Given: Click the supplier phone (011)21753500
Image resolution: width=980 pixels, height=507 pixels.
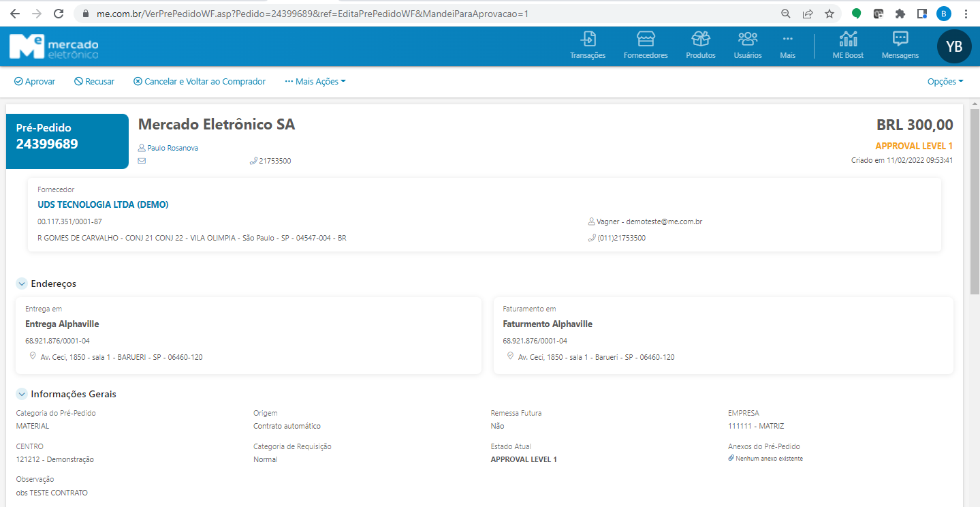Looking at the screenshot, I should click(x=621, y=238).
